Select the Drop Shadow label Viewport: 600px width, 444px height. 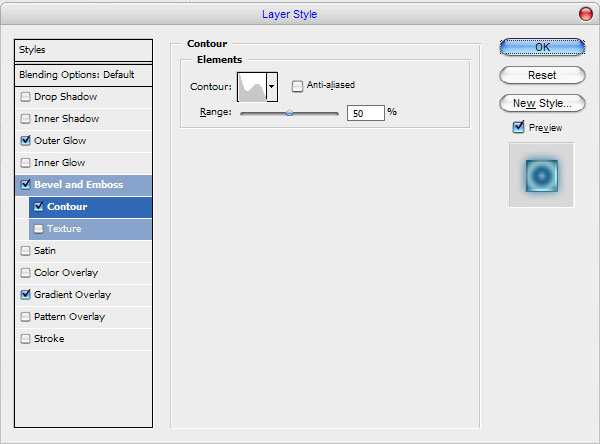pos(65,96)
